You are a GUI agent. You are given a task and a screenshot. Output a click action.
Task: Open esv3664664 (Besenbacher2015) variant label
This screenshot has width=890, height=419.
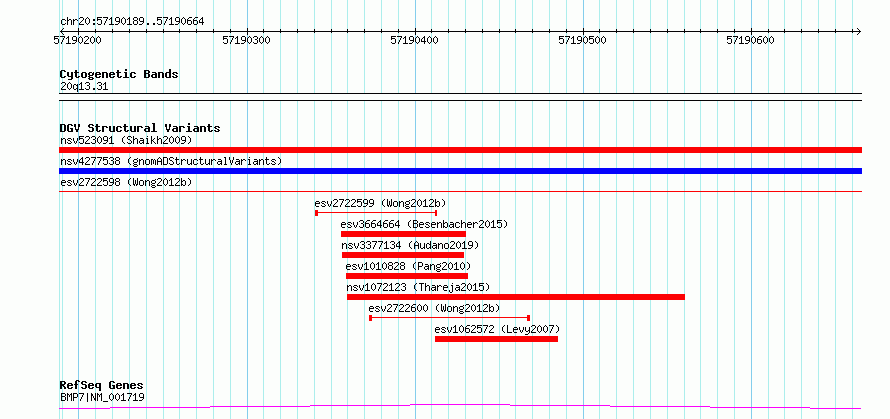(x=424, y=224)
